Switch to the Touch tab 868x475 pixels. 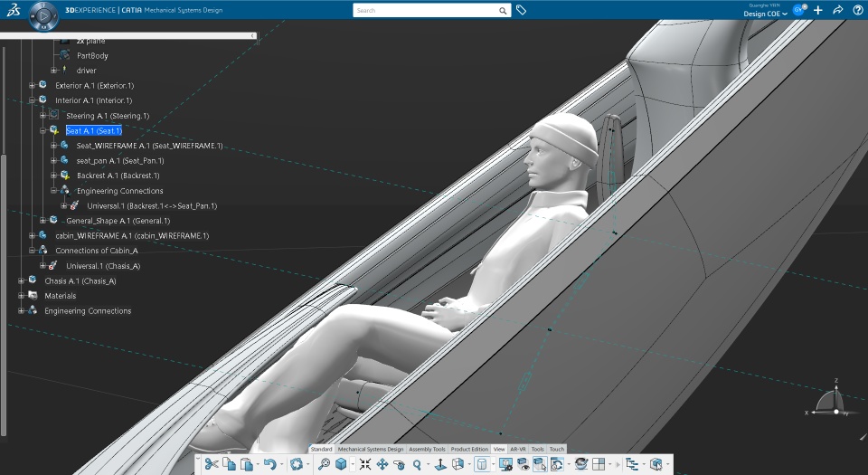pyautogui.click(x=557, y=449)
